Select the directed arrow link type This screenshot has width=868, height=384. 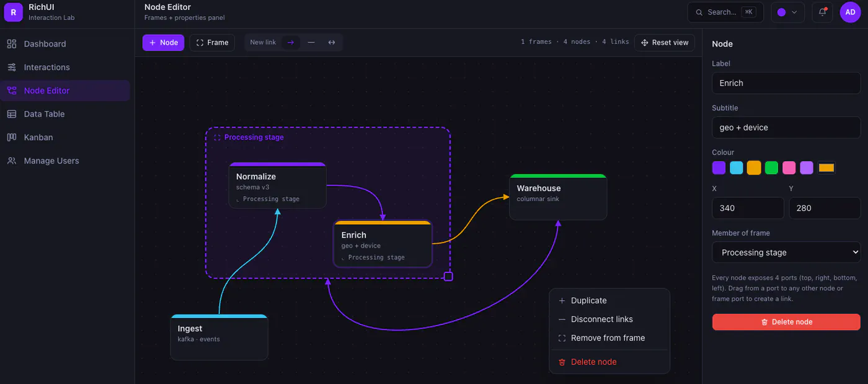(x=290, y=42)
